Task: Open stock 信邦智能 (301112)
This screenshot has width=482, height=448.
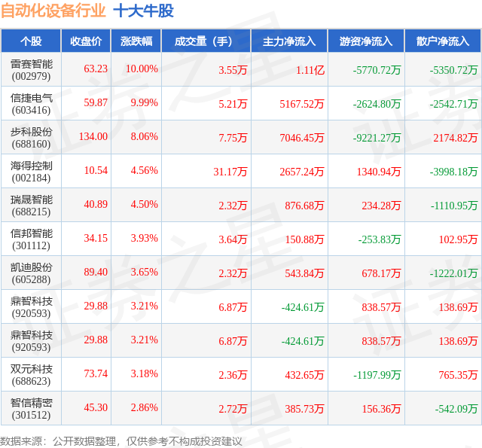Action: pyautogui.click(x=32, y=239)
